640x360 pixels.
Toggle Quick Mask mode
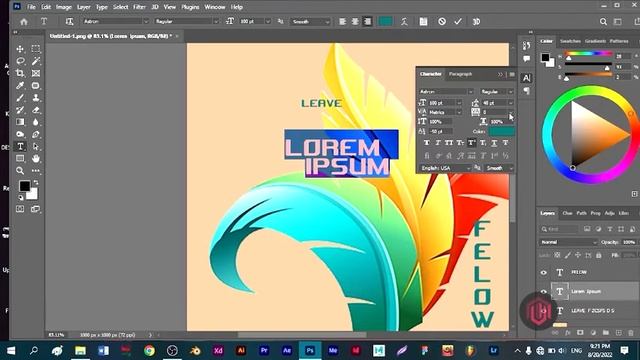20,209
